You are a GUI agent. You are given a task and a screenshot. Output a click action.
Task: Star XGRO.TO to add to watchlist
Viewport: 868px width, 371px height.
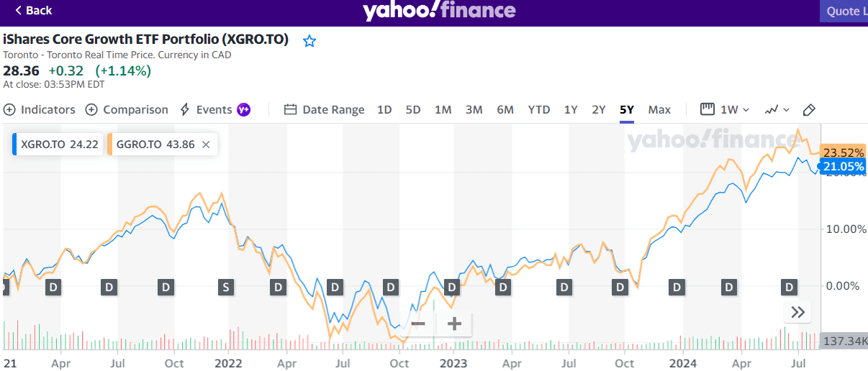(x=309, y=41)
